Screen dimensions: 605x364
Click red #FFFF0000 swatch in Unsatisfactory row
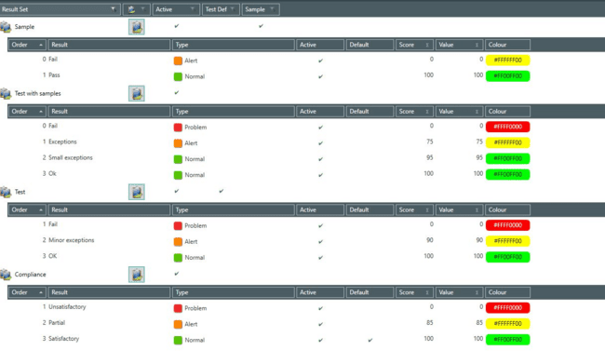(x=508, y=308)
